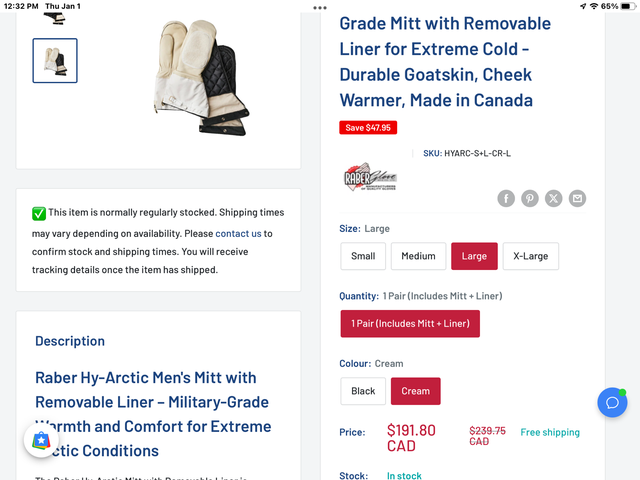The height and width of the screenshot is (480, 640).
Task: Share product on X icon
Action: (x=554, y=198)
